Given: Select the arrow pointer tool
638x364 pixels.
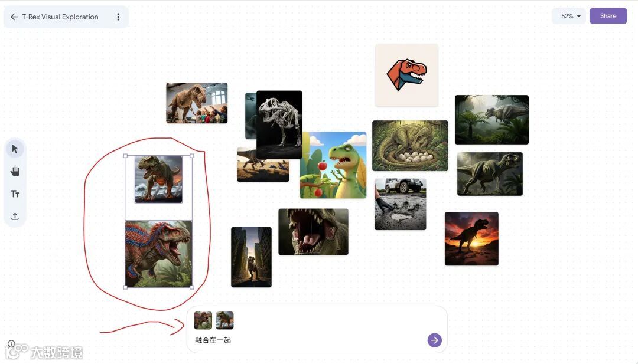Looking at the screenshot, I should coord(15,149).
